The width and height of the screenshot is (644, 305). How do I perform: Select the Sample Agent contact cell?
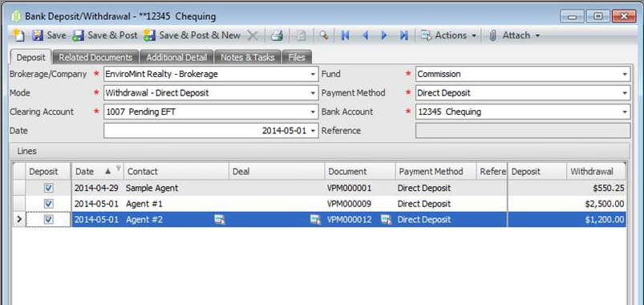click(x=176, y=188)
